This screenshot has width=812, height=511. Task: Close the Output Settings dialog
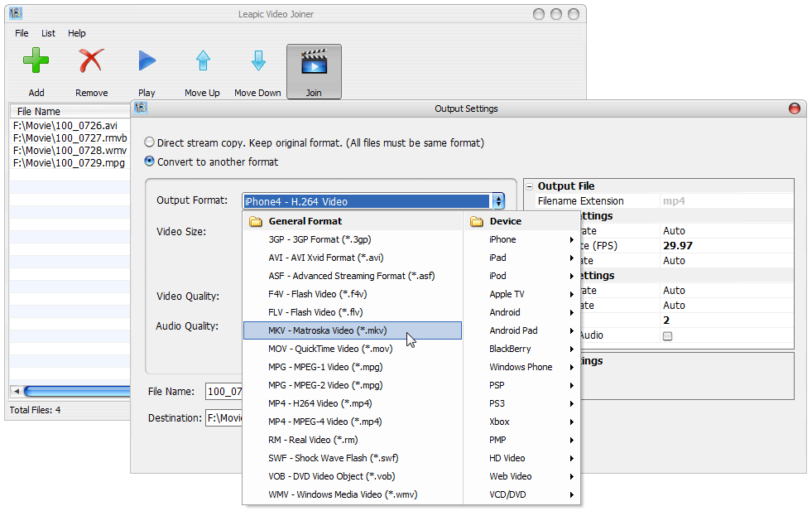795,108
